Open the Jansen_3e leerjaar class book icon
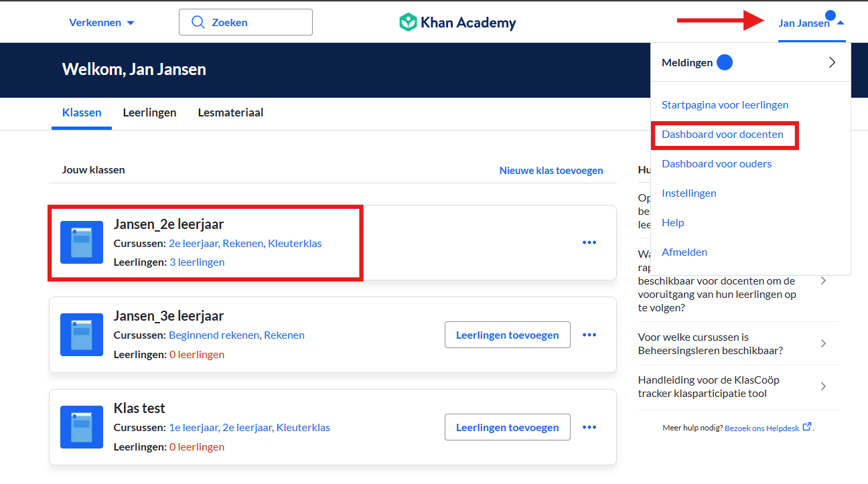 coord(82,335)
